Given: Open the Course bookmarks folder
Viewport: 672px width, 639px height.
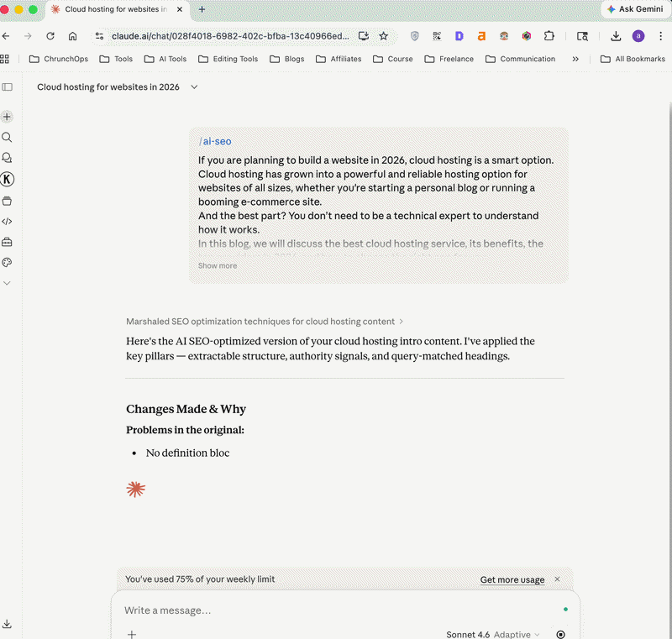Looking at the screenshot, I should [x=392, y=59].
